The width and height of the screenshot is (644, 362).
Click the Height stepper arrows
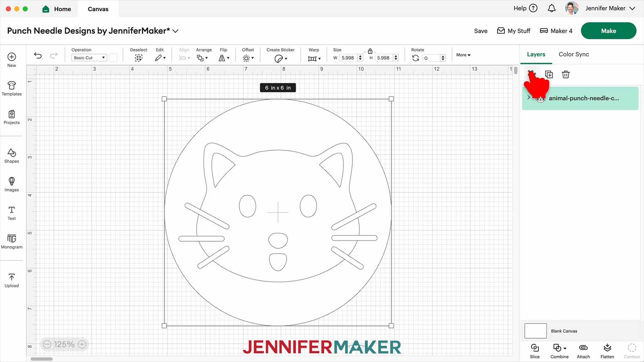click(x=396, y=58)
